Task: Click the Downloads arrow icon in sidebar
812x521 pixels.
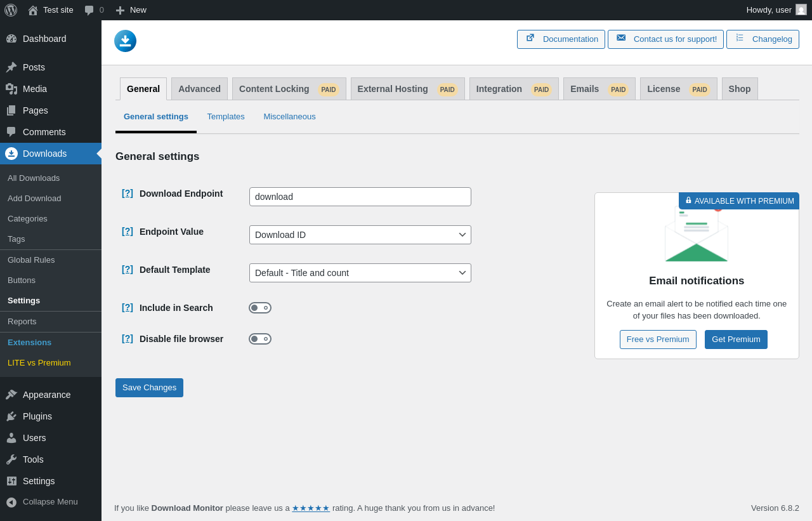Action: tap(11, 154)
